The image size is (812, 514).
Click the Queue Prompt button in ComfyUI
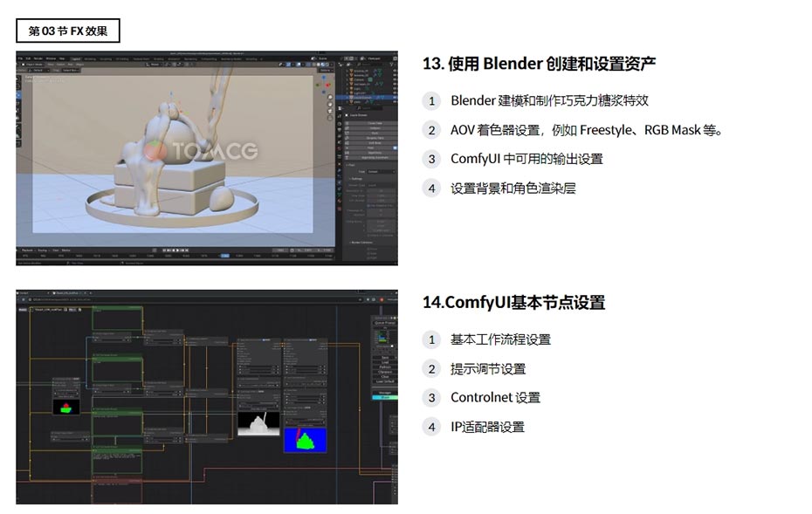[x=385, y=323]
